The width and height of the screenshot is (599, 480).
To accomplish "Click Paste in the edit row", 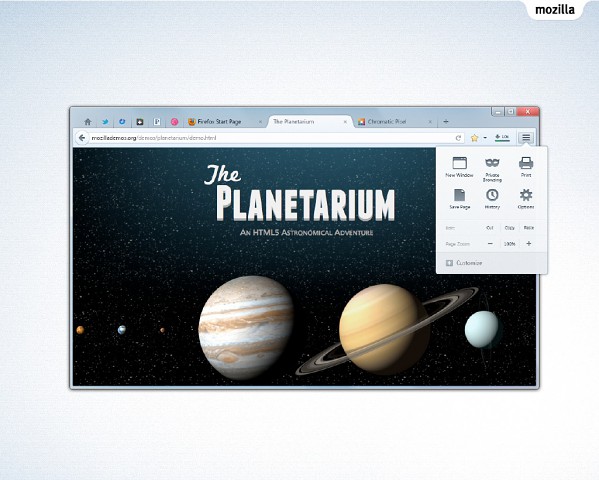I will coord(529,228).
